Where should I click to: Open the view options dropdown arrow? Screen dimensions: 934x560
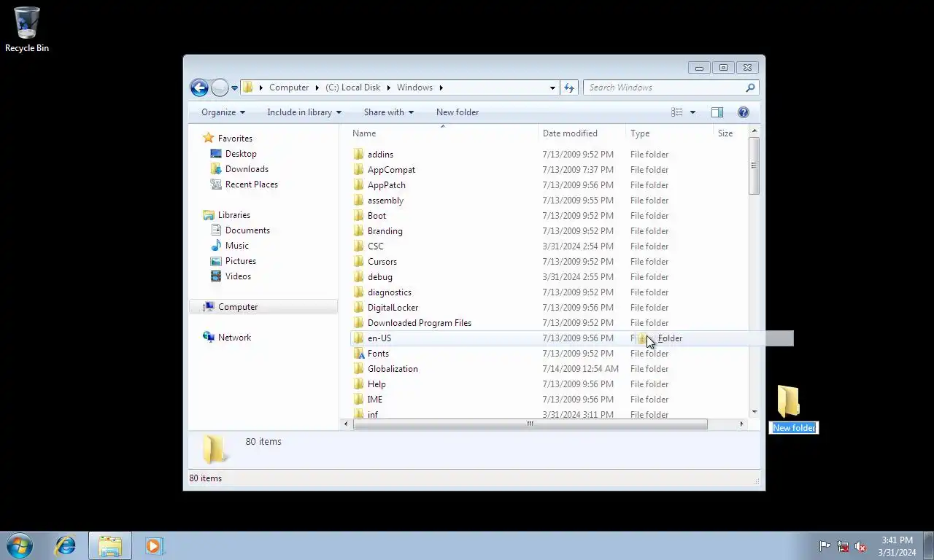(x=692, y=112)
